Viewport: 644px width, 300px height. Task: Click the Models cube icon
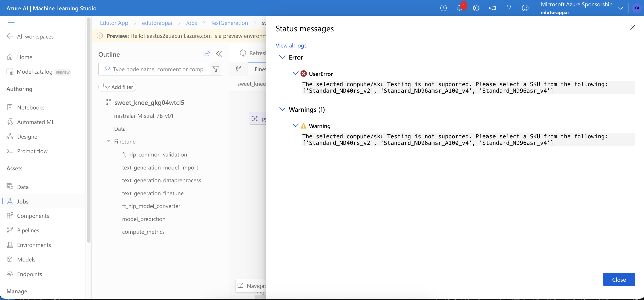(x=10, y=259)
